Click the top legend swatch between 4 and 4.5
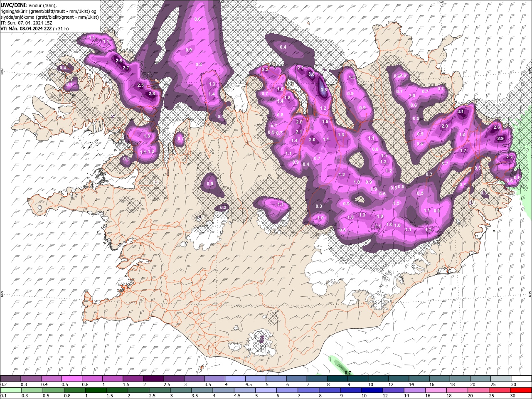The width and height of the screenshot is (532, 399). pos(235,379)
